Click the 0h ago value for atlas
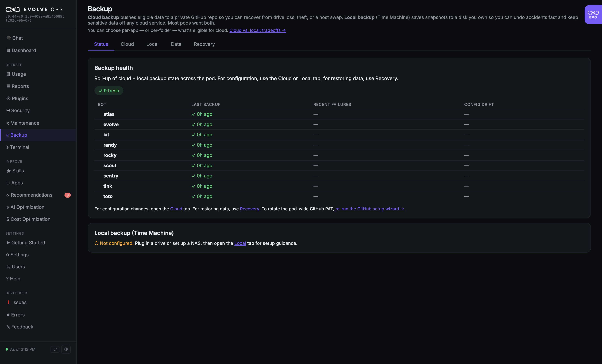Image resolution: width=602 pixels, height=364 pixels. tap(202, 114)
